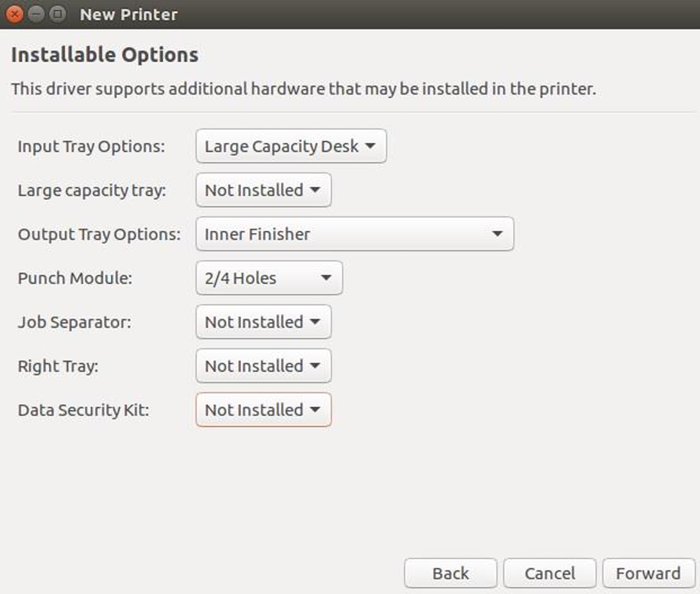Click the Output Tray Options label
700x594 pixels.
(x=99, y=234)
